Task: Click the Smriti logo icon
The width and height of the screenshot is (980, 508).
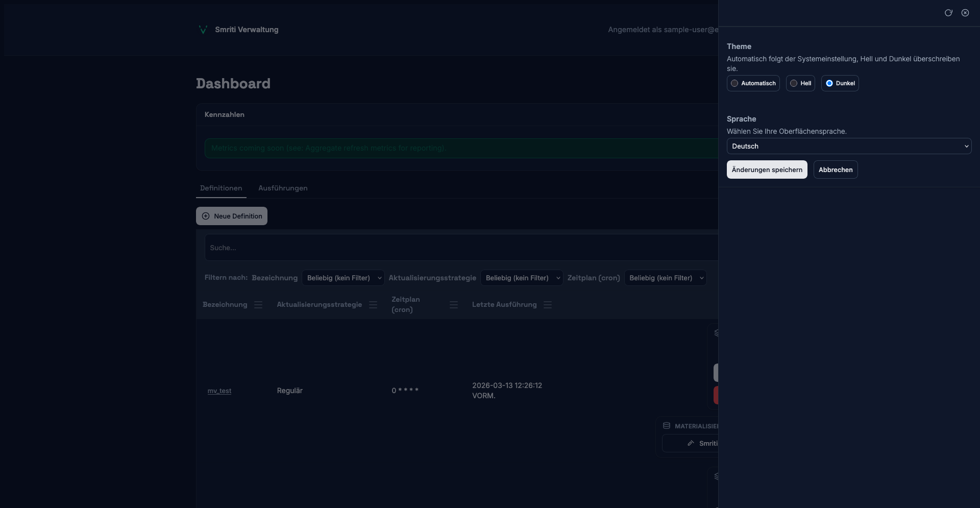Action: point(203,30)
